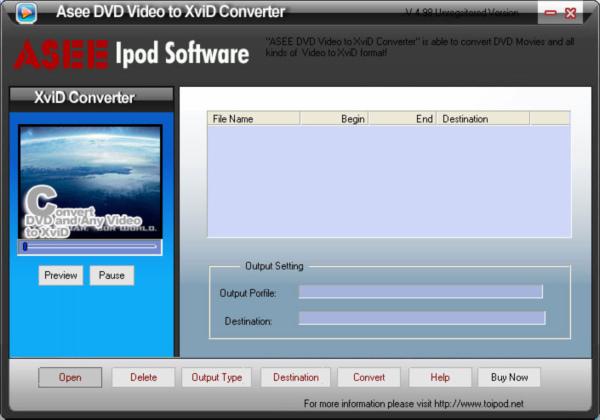Sort by File Name column header
The height and width of the screenshot is (420, 600).
(x=253, y=118)
